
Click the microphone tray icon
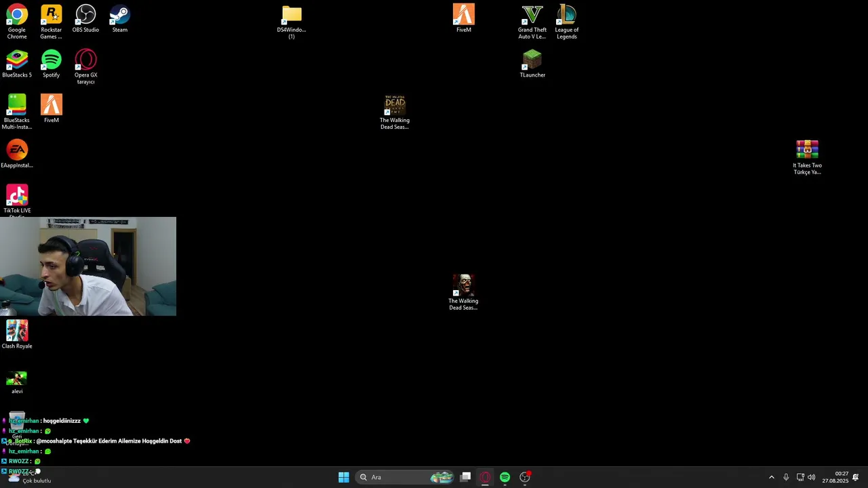tap(786, 477)
